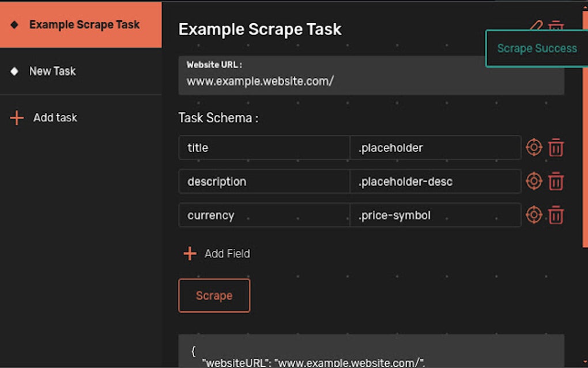Click the JSON output area at bottom
The height and width of the screenshot is (368, 588).
point(372,352)
